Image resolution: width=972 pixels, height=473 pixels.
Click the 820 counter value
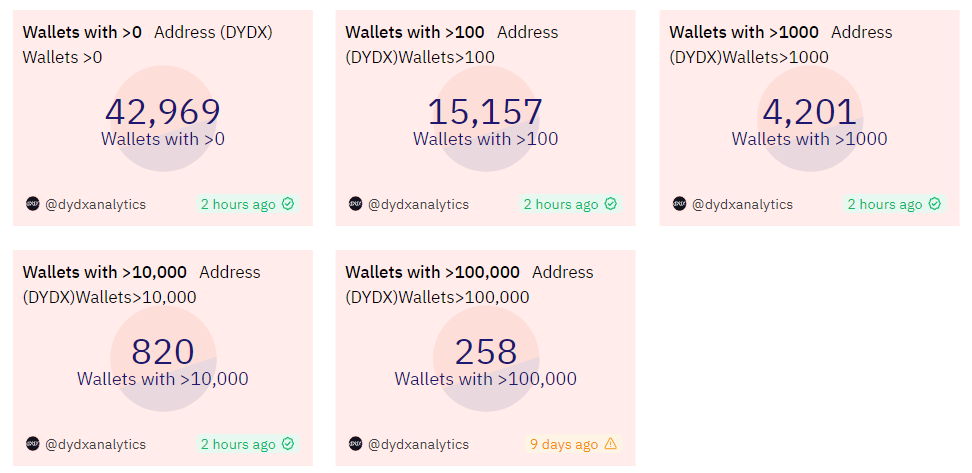[x=163, y=352]
